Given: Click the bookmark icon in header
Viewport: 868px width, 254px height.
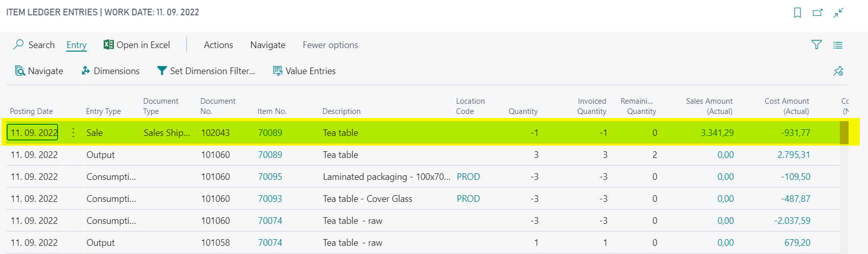Looking at the screenshot, I should click(x=797, y=13).
